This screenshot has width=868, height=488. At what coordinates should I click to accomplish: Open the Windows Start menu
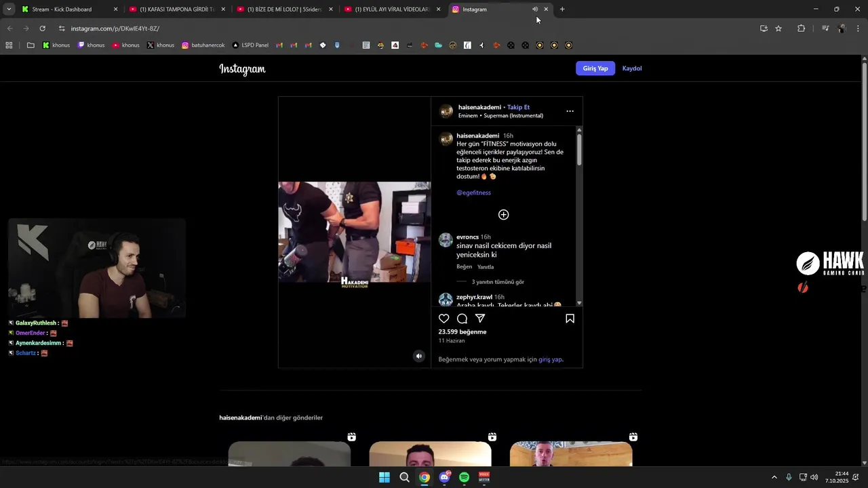[384, 477]
